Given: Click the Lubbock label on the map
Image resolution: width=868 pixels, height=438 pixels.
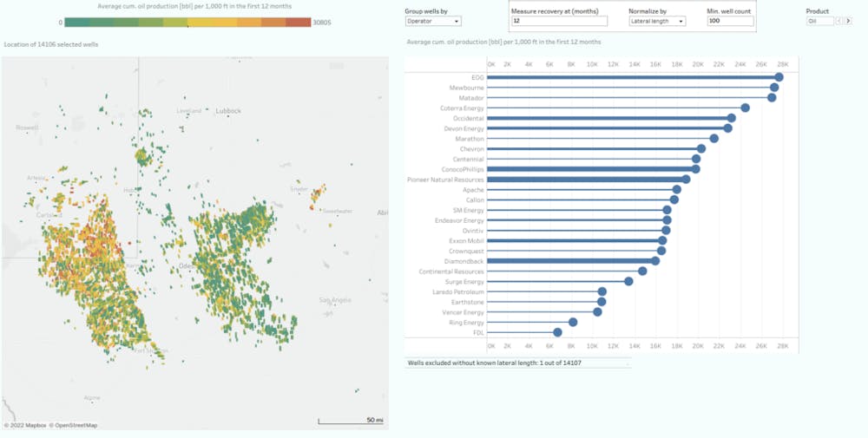Looking at the screenshot, I should click(228, 111).
